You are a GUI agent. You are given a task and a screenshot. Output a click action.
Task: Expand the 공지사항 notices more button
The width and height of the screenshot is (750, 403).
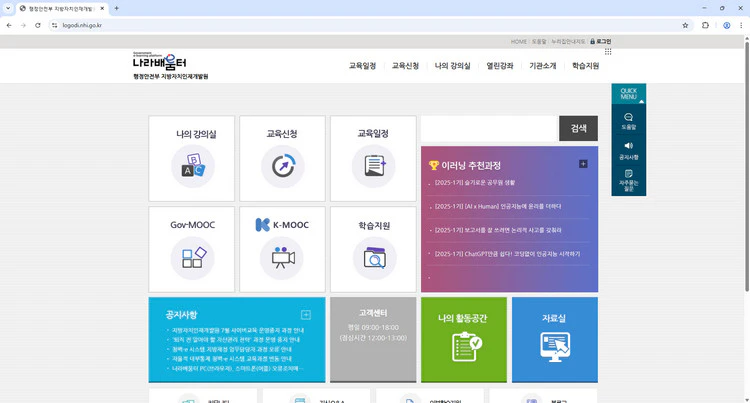tap(306, 314)
